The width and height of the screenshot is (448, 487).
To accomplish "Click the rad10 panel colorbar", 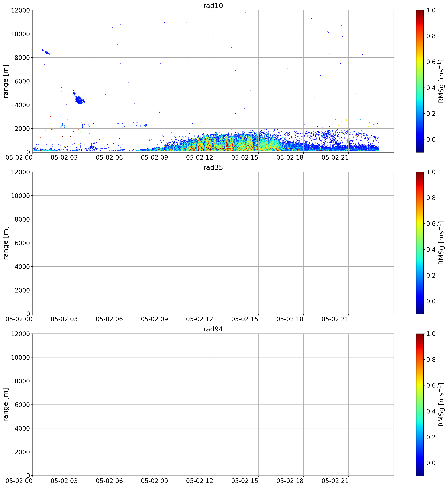I will point(420,81).
